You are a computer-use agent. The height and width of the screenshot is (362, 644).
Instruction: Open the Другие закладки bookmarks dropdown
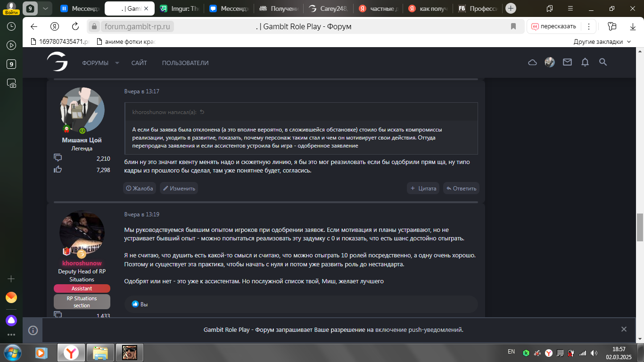602,41
